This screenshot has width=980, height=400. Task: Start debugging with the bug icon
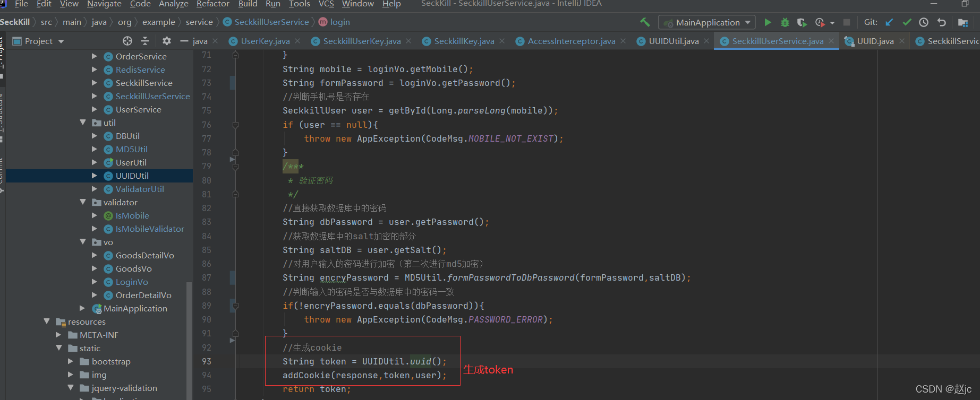click(x=785, y=22)
